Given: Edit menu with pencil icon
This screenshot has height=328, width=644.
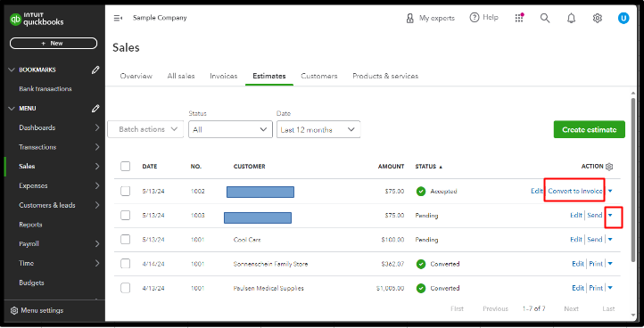Looking at the screenshot, I should pyautogui.click(x=95, y=109).
